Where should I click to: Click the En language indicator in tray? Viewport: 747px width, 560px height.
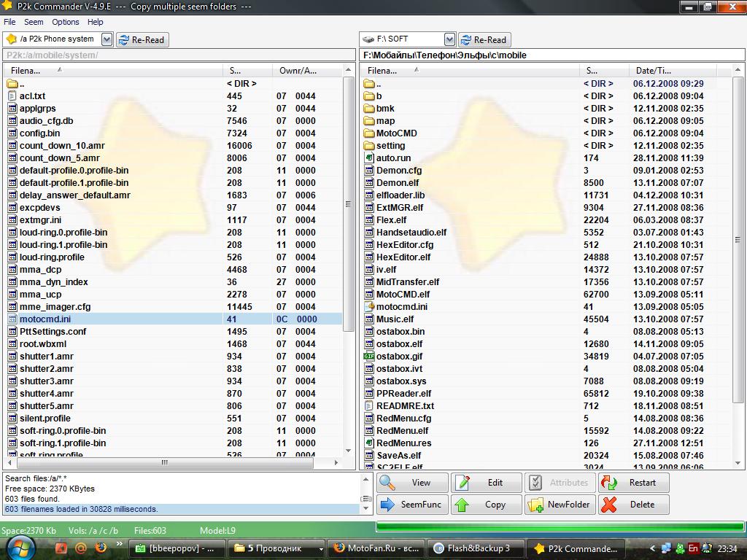click(x=693, y=548)
